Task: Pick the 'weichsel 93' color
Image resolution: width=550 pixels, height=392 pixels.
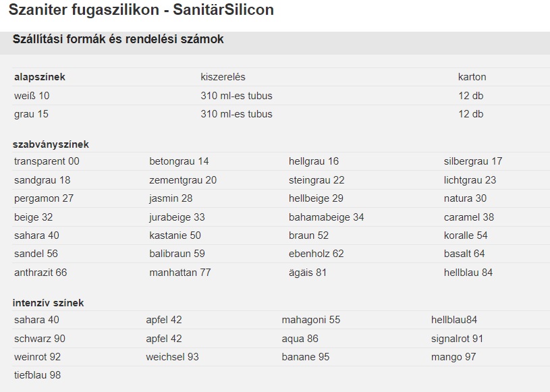Action: 172,357
